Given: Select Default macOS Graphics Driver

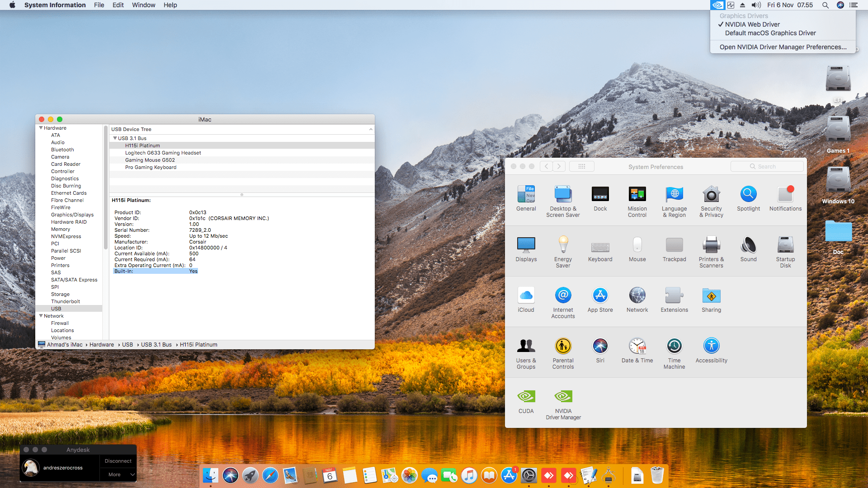Looking at the screenshot, I should click(770, 33).
